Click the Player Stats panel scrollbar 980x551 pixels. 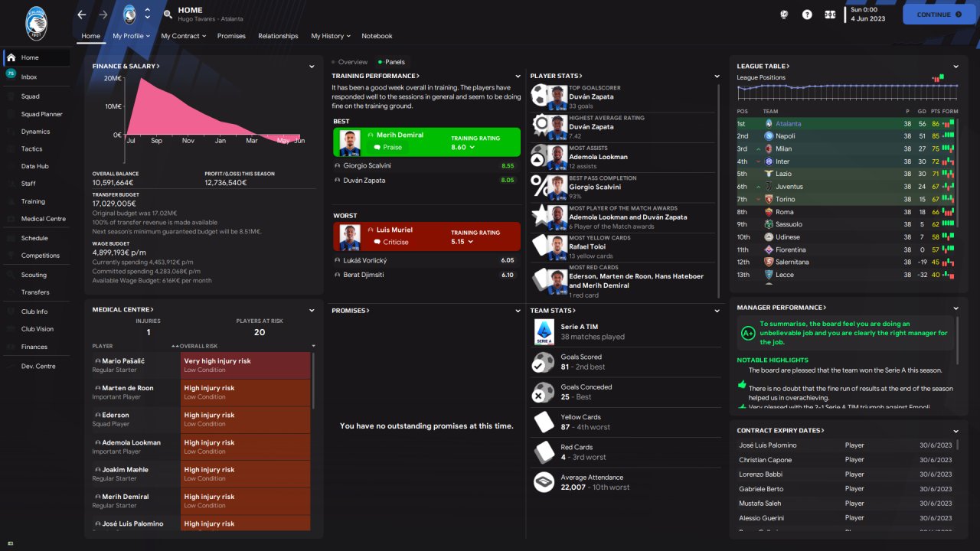(x=720, y=191)
